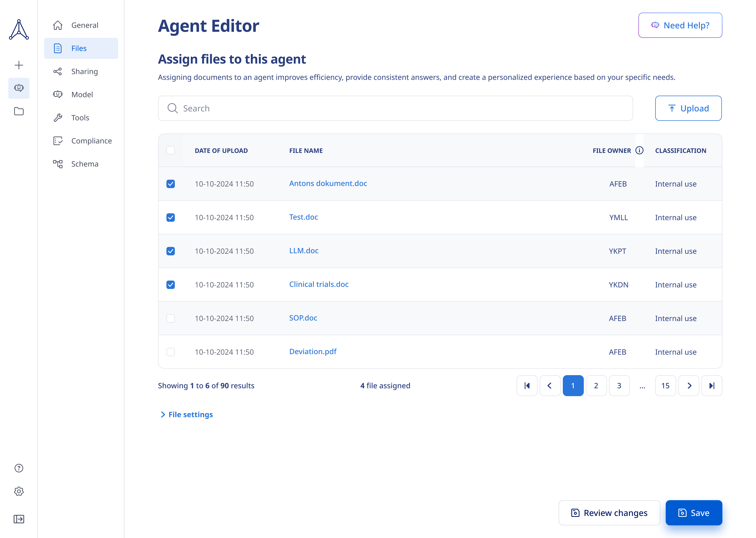Click the FILE OWNER column header
Viewport: 756px width, 538px height.
coord(612,151)
